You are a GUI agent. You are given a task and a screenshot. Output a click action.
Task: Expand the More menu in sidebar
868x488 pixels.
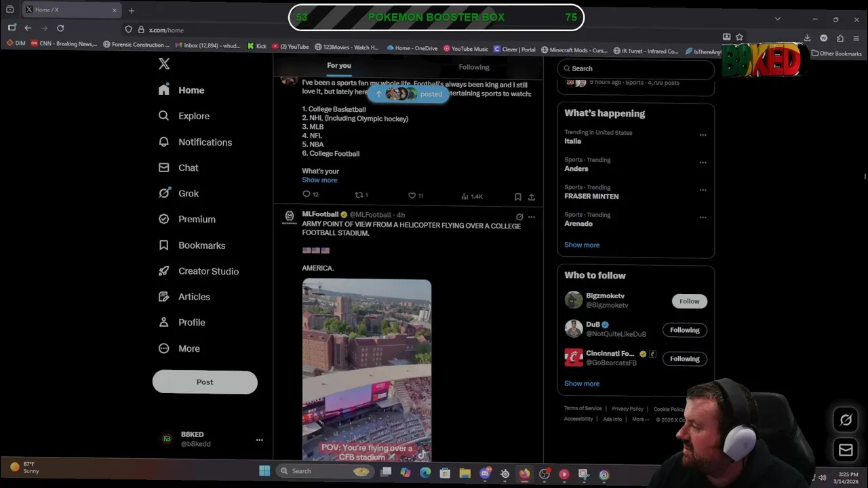click(x=179, y=348)
